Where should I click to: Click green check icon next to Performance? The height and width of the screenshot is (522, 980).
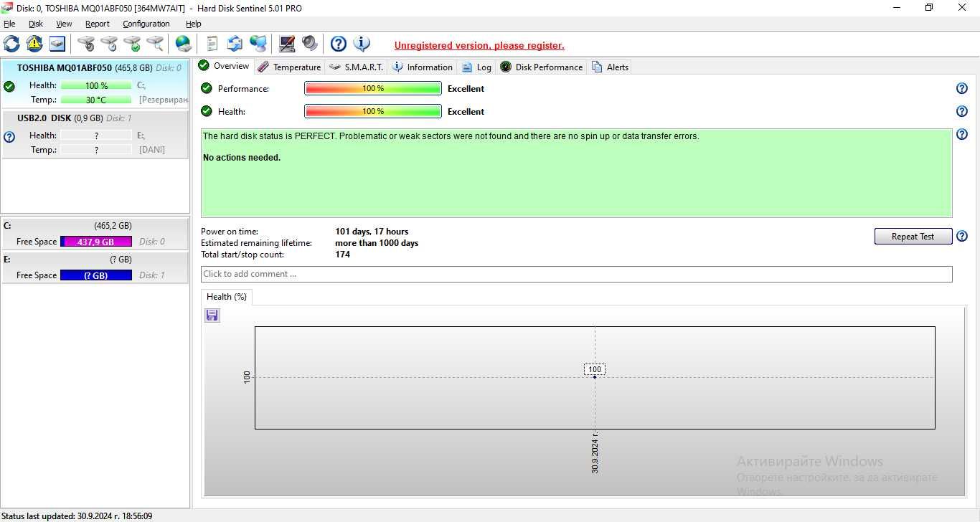point(207,88)
